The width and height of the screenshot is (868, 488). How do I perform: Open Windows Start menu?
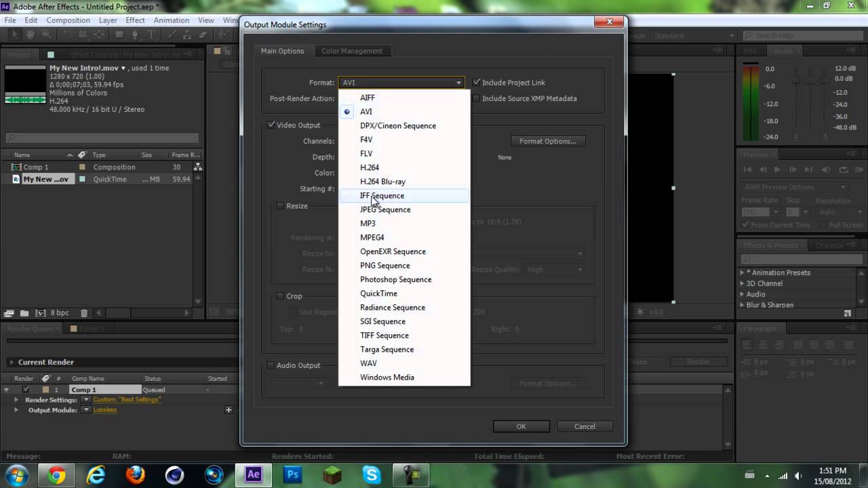click(x=17, y=475)
